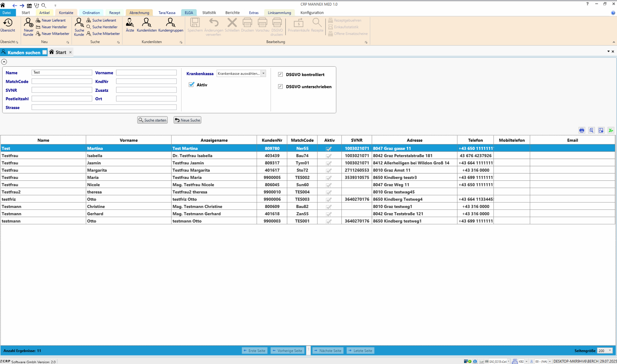Screen dimensions: 617x364
Task: Toggle Aktiv checkbox in Testfrau Margarita row
Action: [x=329, y=170]
